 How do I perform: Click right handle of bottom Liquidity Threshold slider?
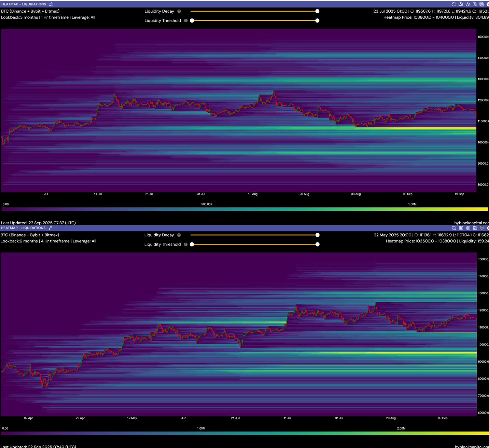click(x=317, y=244)
